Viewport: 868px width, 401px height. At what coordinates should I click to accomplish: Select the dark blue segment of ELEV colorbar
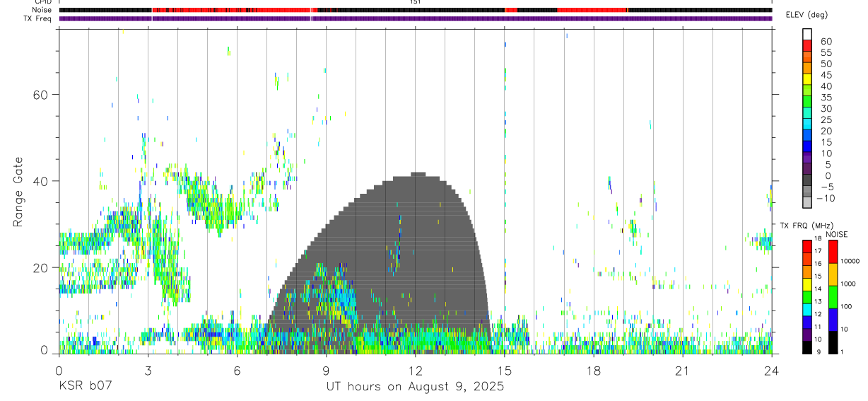point(807,146)
